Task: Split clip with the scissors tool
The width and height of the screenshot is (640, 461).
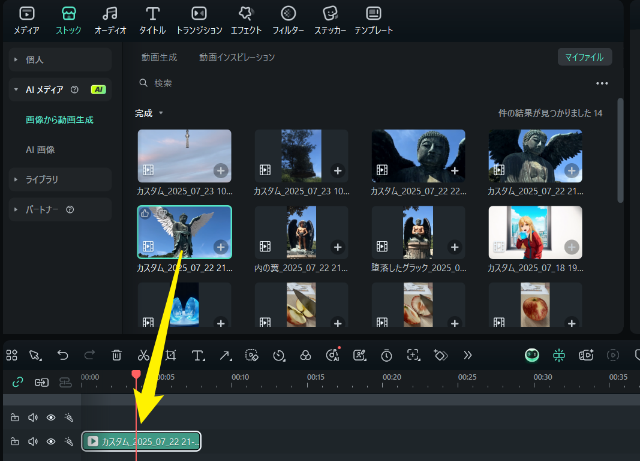Action: [143, 355]
